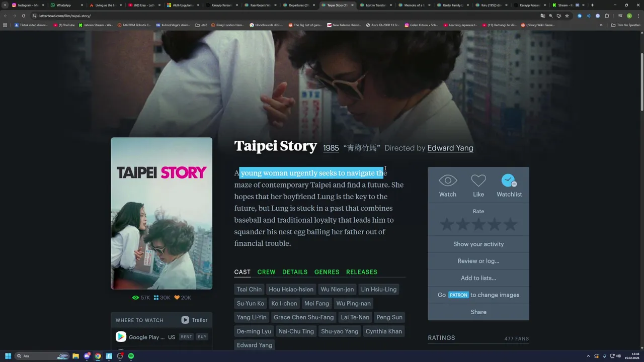Switch to the DETAILS tab
This screenshot has height=362, width=644.
[295, 272]
